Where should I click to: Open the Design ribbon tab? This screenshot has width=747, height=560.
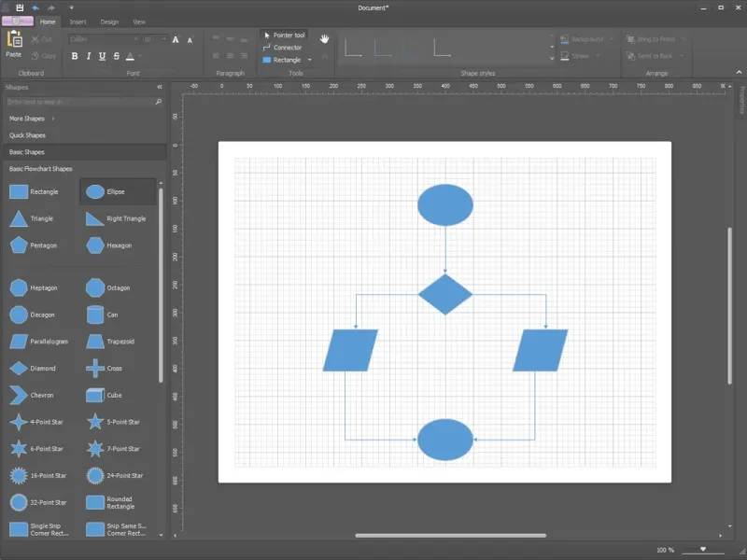(x=109, y=21)
